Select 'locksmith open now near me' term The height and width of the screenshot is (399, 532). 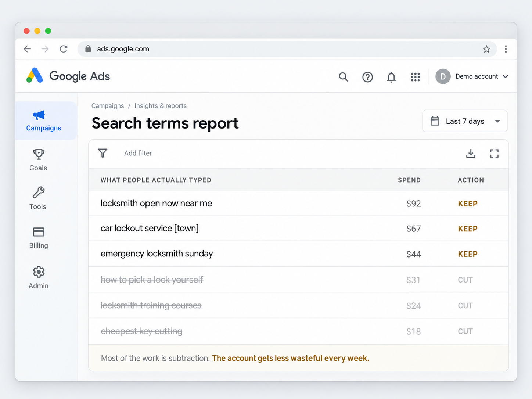(x=156, y=204)
